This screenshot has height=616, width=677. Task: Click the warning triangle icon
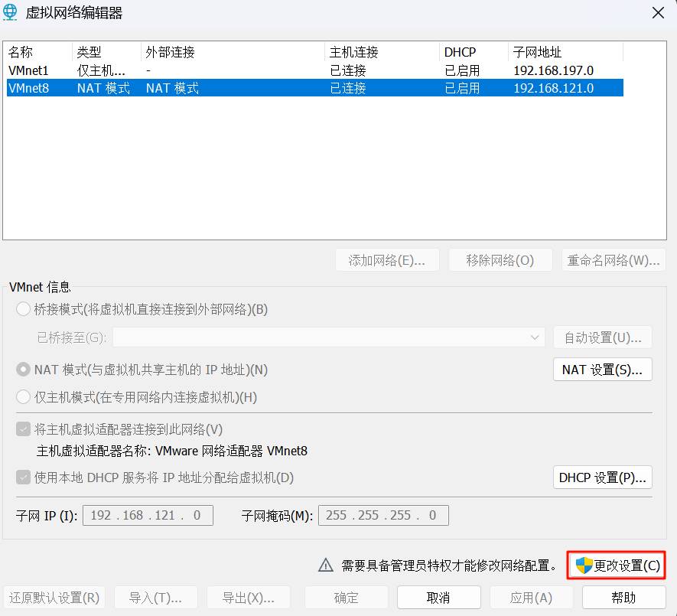(x=327, y=565)
